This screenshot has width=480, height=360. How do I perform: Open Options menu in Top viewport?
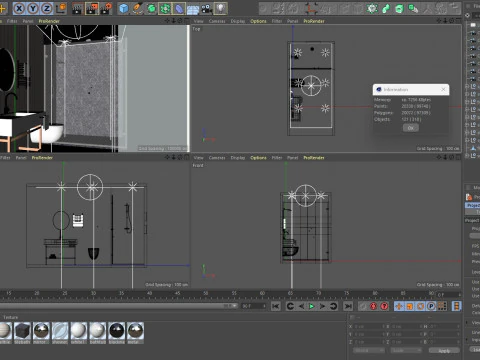[x=258, y=21]
